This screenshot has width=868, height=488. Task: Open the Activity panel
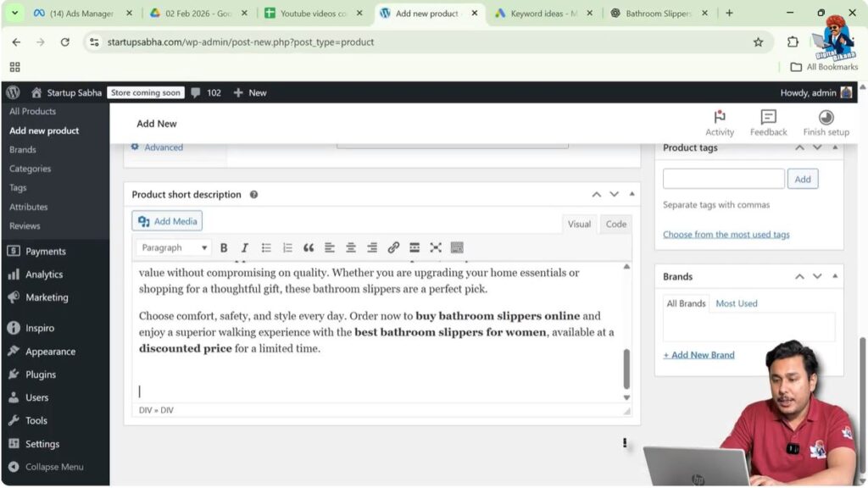click(720, 122)
